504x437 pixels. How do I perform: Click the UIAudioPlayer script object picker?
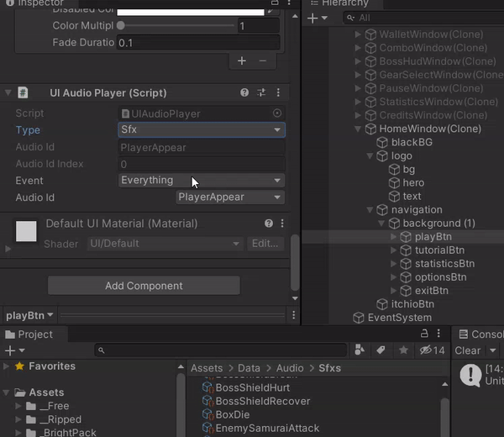click(x=277, y=113)
